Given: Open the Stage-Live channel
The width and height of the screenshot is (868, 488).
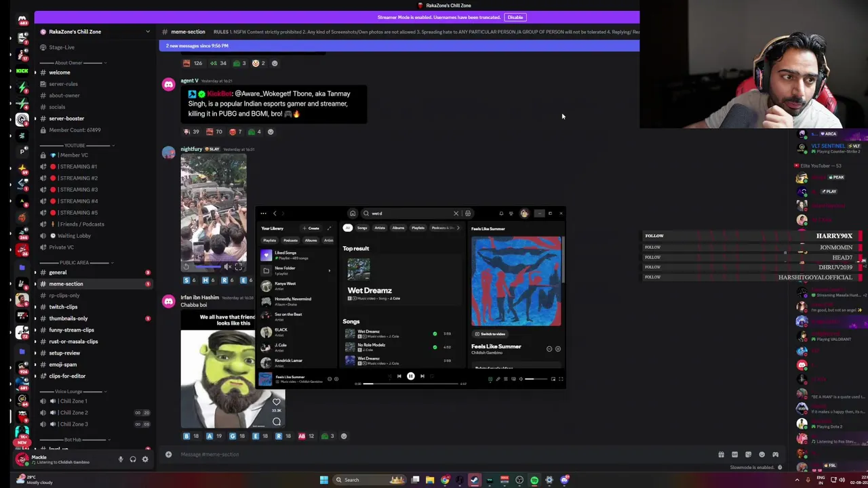Looking at the screenshot, I should tap(61, 47).
